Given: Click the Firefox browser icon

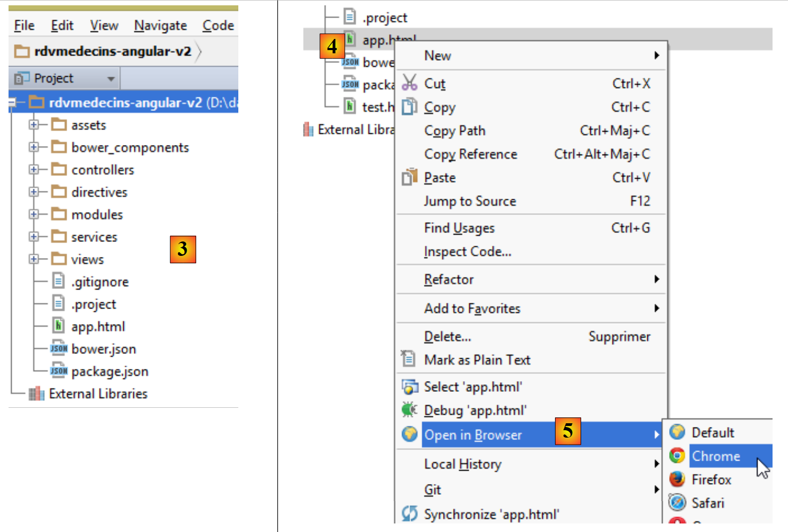Looking at the screenshot, I should 677,479.
